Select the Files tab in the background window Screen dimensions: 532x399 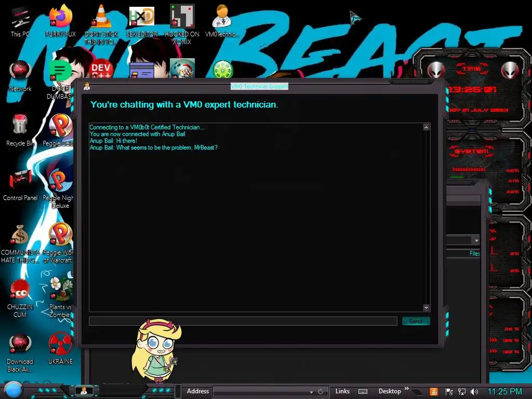pos(474,254)
